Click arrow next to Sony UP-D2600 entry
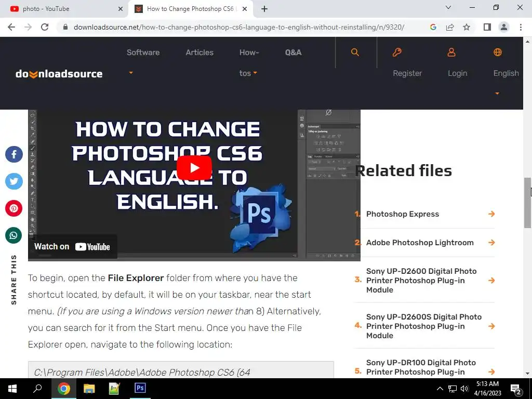 (491, 280)
